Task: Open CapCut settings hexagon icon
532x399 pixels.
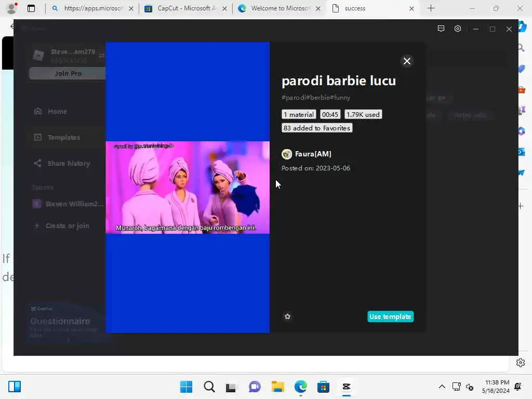Action: [x=457, y=29]
